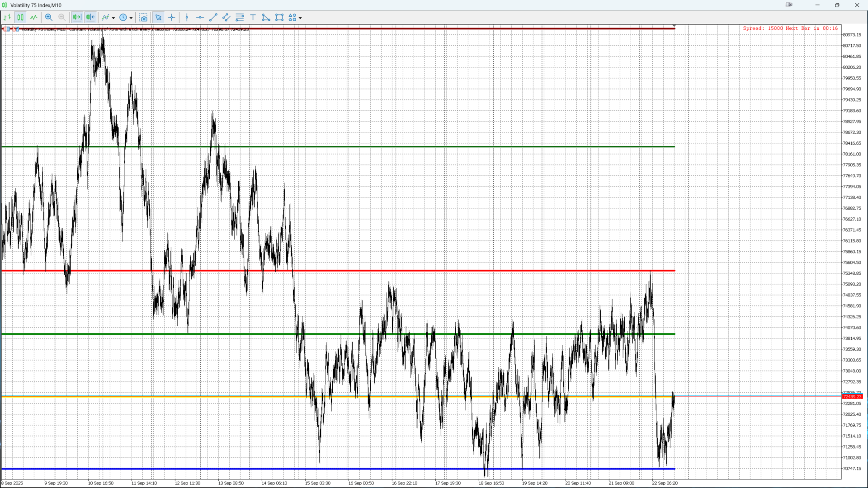Toggle candlestick chart mode
The height and width of the screenshot is (488, 868).
(20, 18)
